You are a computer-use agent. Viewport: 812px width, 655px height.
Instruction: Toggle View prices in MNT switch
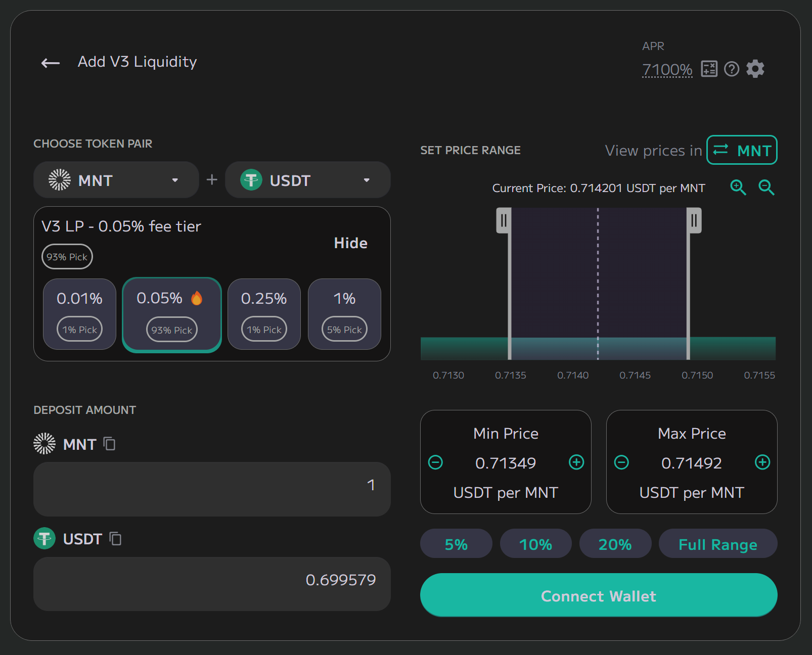742,150
